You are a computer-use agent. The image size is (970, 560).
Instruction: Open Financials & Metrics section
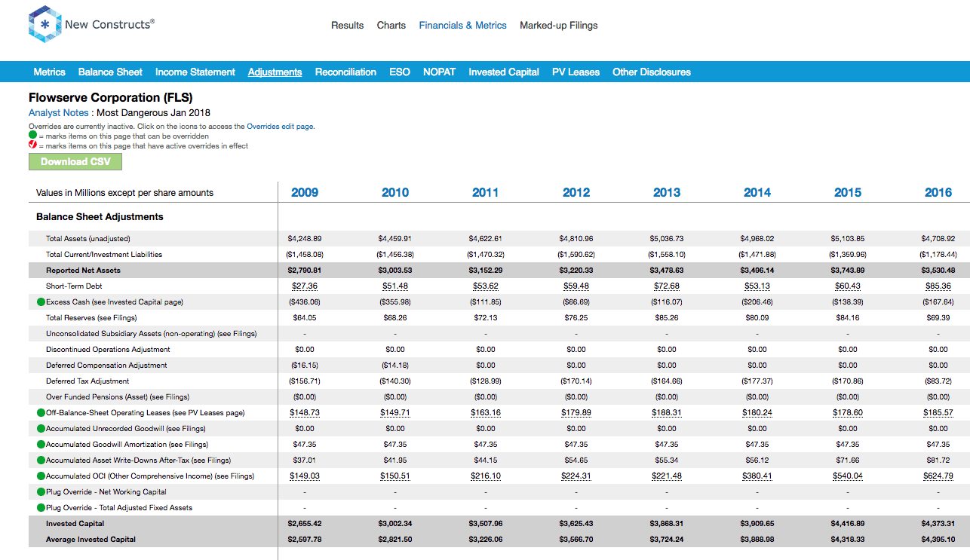tap(463, 26)
